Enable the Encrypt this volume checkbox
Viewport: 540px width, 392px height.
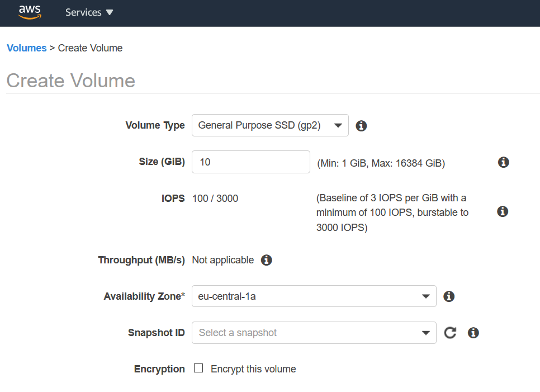[x=198, y=369]
